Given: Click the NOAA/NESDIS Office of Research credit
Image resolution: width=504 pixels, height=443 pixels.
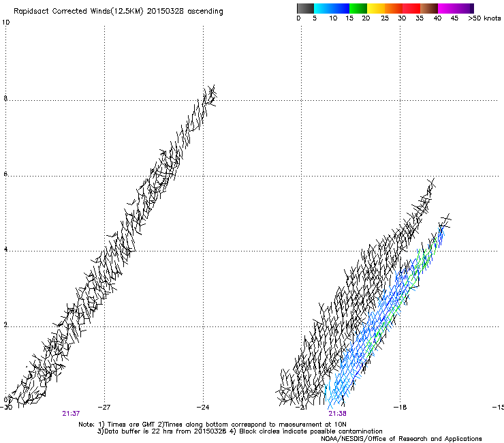Looking at the screenshot, I should coord(401,439).
